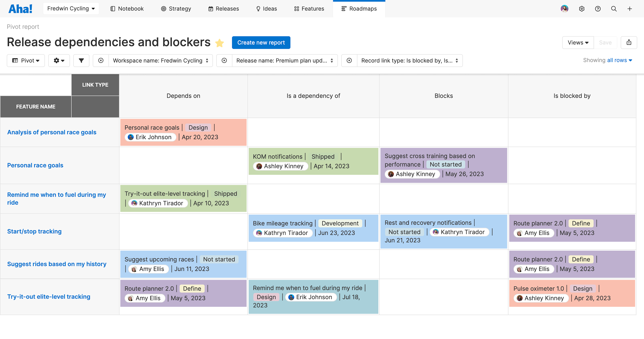The image size is (644, 339).
Task: Remove the Record link type filter
Action: click(x=349, y=61)
